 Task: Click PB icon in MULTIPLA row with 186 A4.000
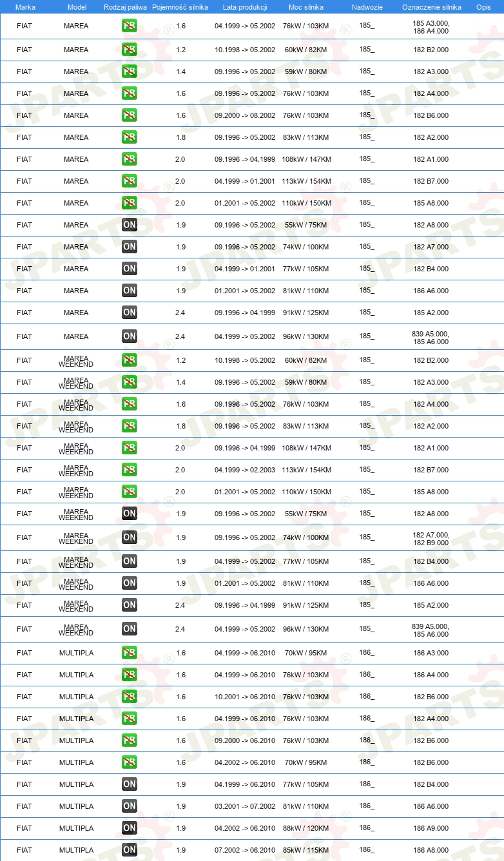click(x=130, y=675)
